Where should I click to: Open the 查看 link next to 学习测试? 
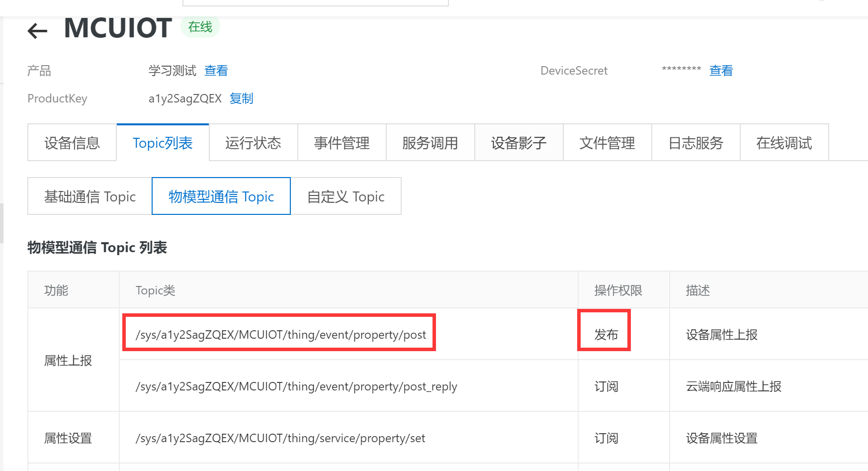tap(216, 71)
